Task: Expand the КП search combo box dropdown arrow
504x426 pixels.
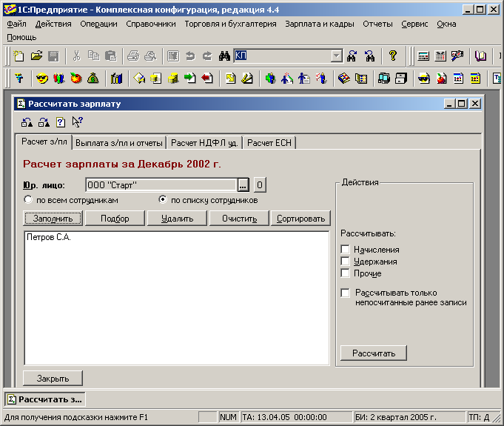Action: pos(336,56)
